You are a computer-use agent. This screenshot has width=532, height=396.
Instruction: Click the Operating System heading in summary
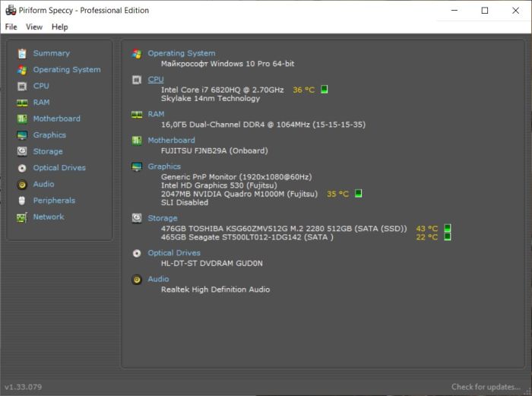click(x=182, y=53)
